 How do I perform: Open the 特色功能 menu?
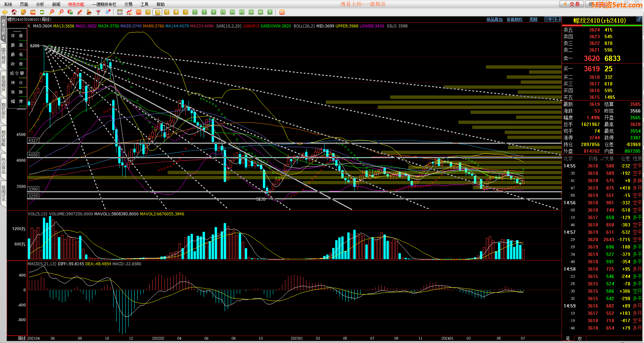(x=76, y=4)
